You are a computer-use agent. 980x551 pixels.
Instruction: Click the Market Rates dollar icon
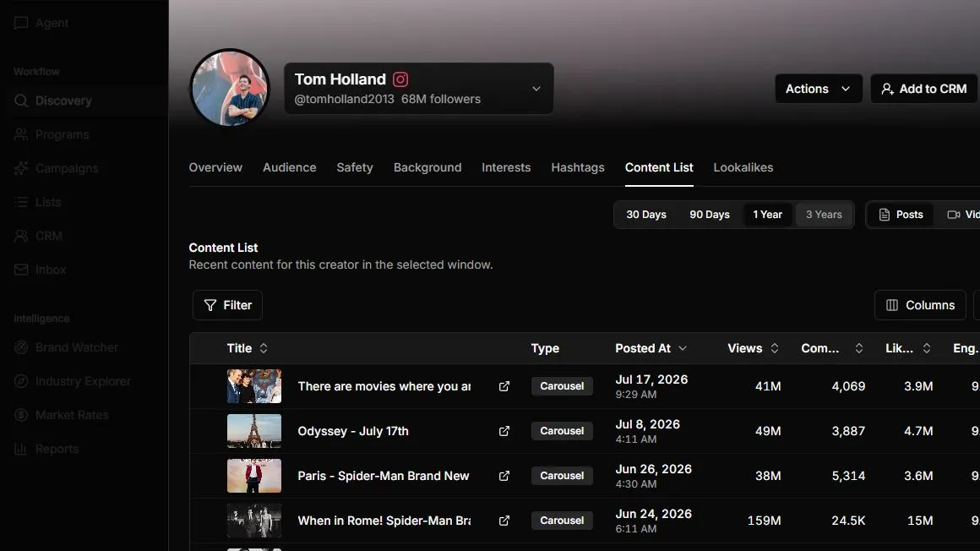point(21,415)
